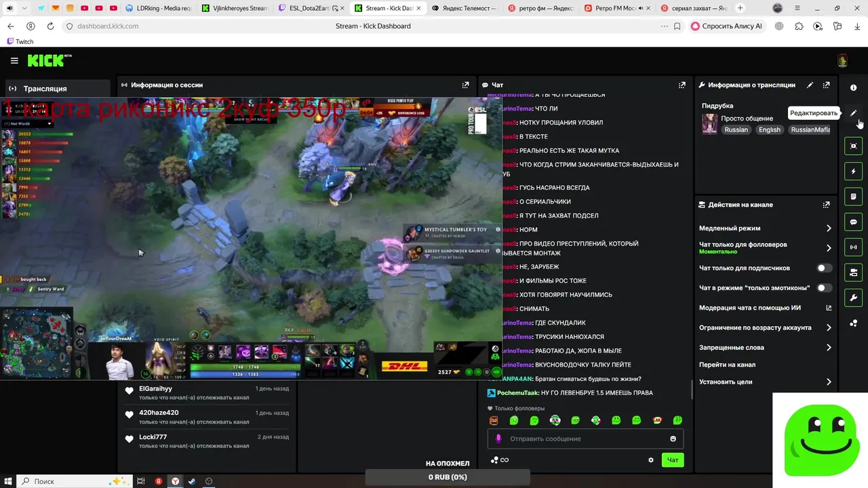The image size is (868, 488).
Task: Pop out the Действия на канале panel
Action: 826,204
